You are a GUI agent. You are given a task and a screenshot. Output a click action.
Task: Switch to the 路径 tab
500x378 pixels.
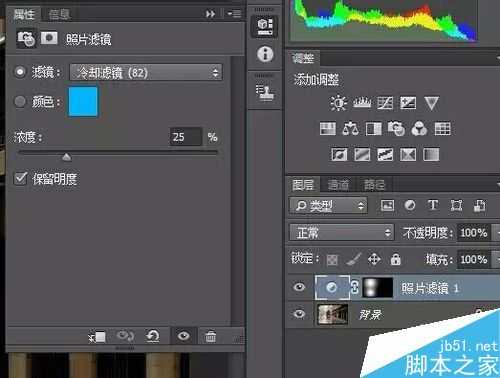click(x=374, y=185)
